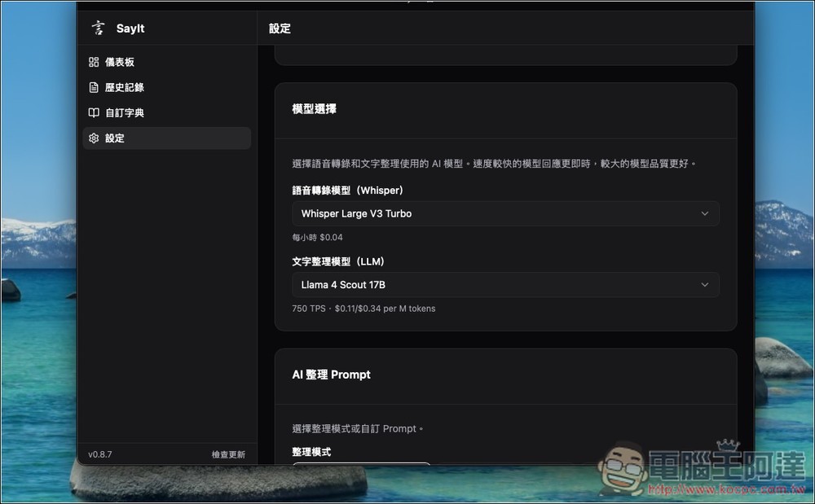815x504 pixels.
Task: Click the v0.8.7 version label
Action: point(99,454)
